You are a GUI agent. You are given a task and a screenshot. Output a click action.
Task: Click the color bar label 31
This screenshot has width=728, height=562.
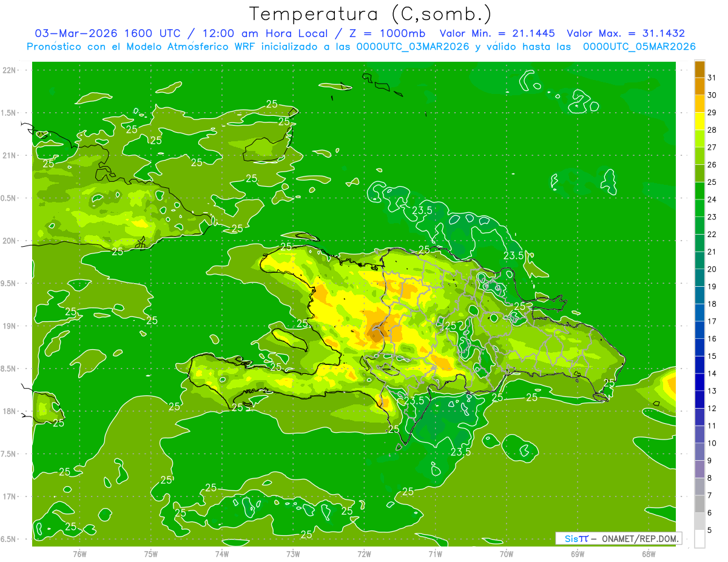click(712, 78)
